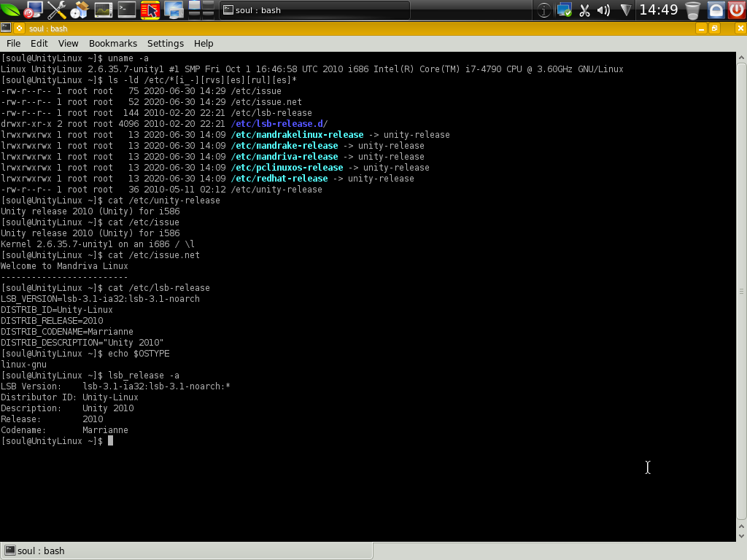Click the 'Codename: Marrianne' output line
747x560 pixels.
64,430
